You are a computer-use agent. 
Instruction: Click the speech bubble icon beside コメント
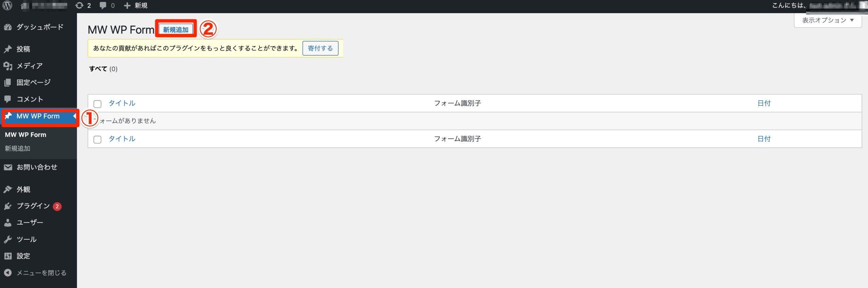(8, 99)
